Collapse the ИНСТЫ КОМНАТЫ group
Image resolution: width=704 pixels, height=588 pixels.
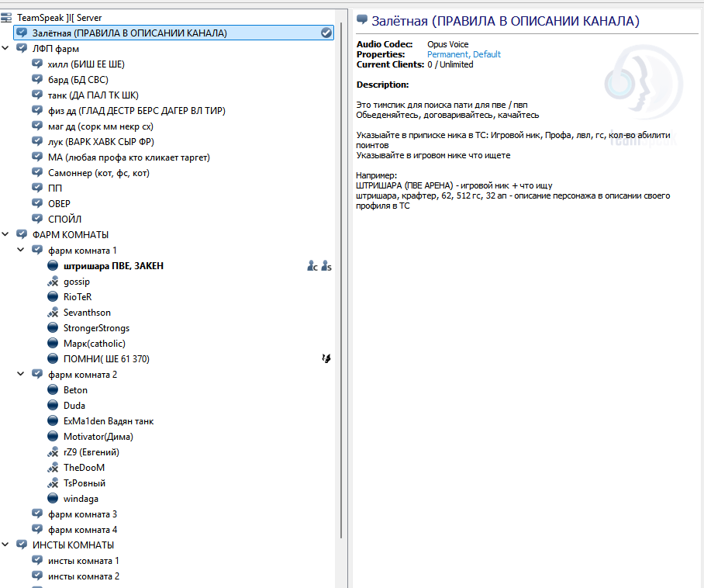click(6, 545)
